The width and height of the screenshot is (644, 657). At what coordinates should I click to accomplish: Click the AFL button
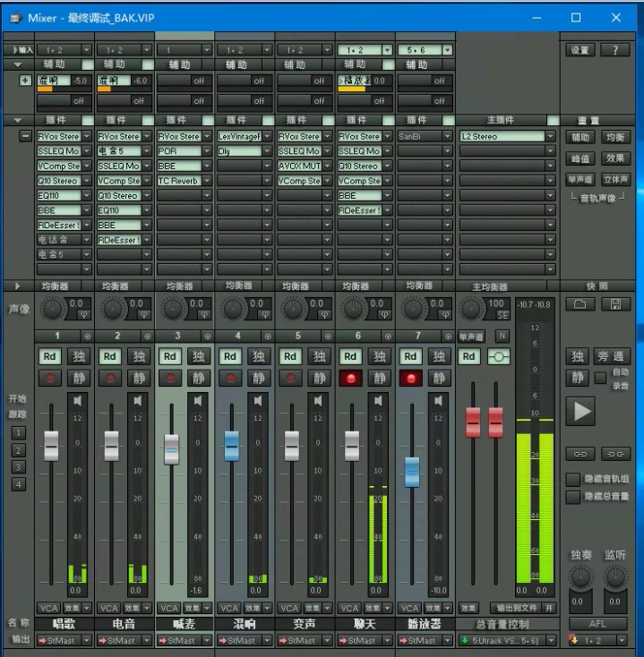[x=598, y=624]
